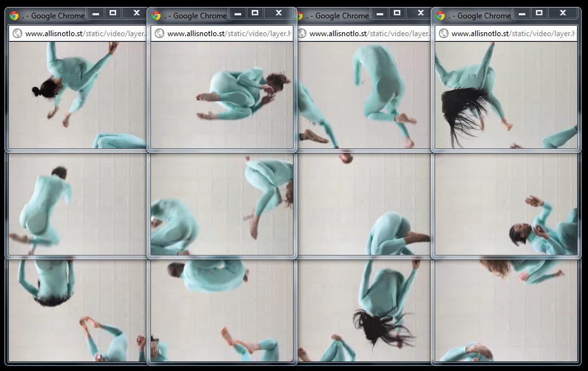The image size is (588, 371).
Task: Click the globe site-info icon in the second window's address bar
Action: [x=159, y=34]
